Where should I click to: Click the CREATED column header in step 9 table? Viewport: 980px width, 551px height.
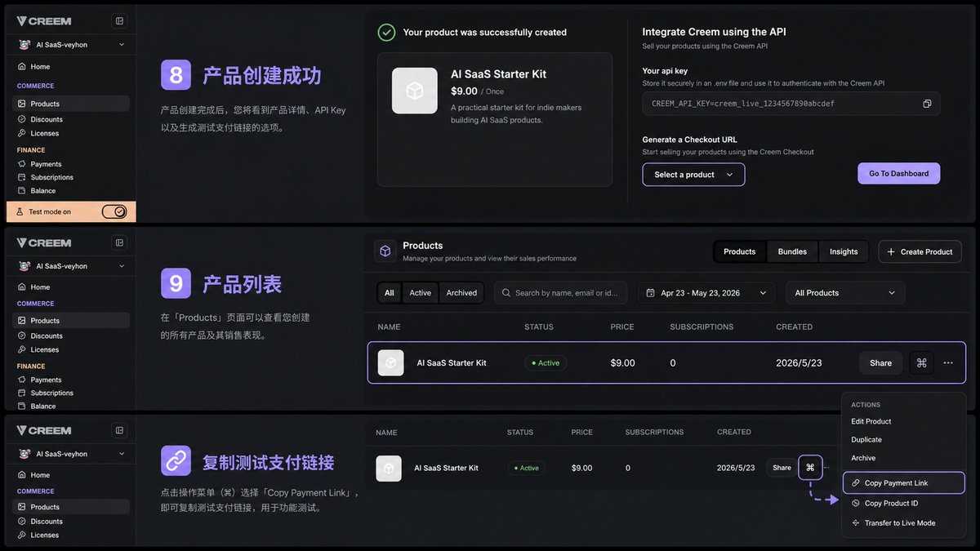tap(794, 327)
